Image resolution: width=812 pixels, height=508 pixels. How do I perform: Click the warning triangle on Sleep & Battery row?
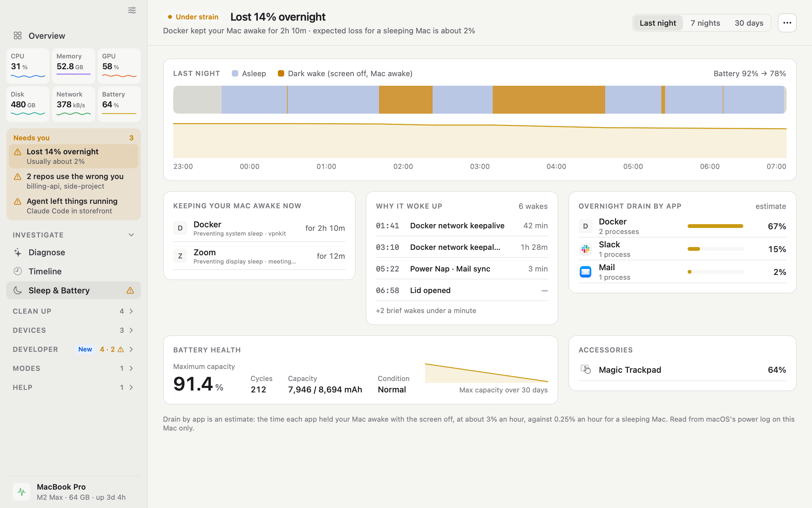[x=130, y=290]
